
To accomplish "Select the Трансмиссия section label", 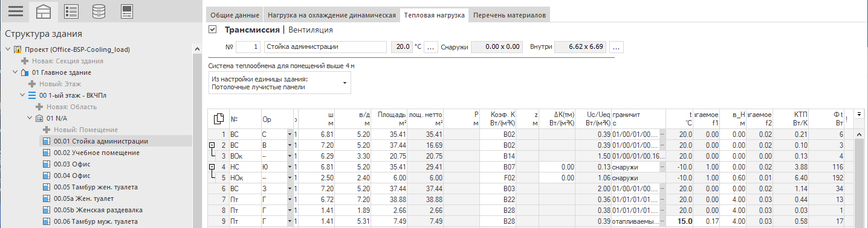I will pyautogui.click(x=252, y=30).
